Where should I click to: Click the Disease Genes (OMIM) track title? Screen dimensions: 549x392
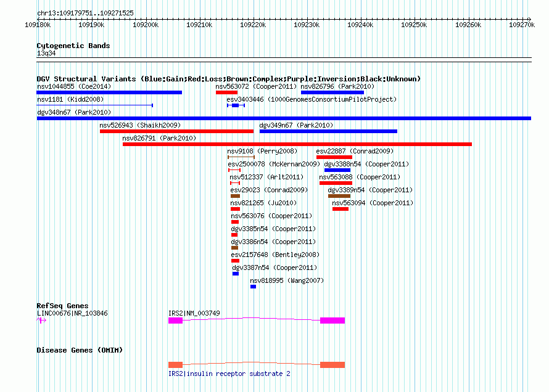tap(80, 350)
